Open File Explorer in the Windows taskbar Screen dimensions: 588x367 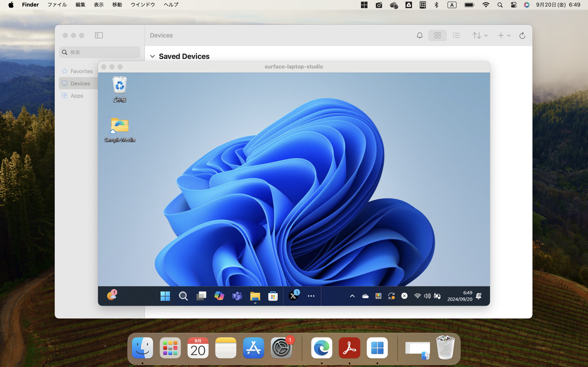point(255,296)
